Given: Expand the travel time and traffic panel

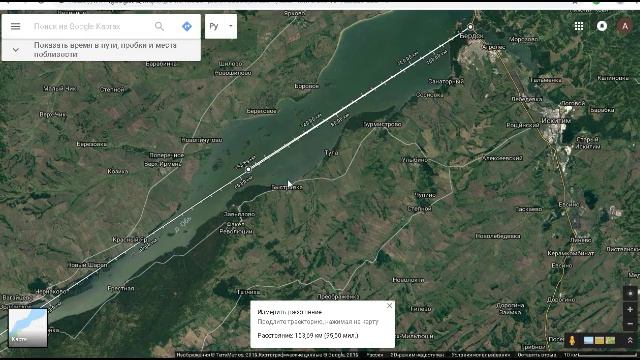Looking at the screenshot, I should point(101,50).
